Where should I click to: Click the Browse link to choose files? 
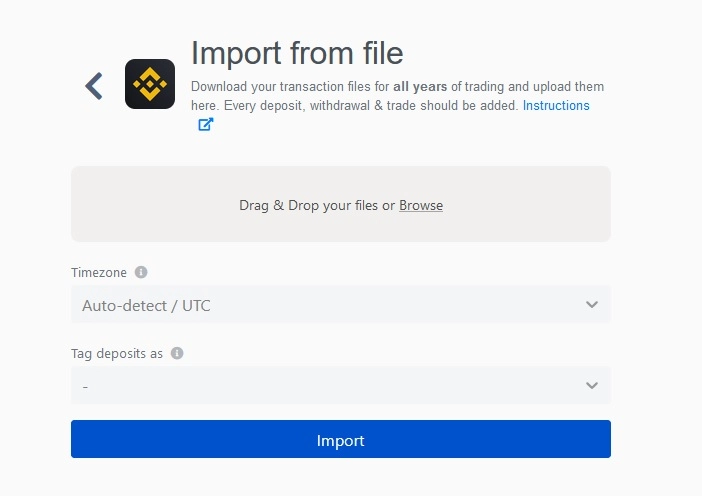(x=421, y=205)
